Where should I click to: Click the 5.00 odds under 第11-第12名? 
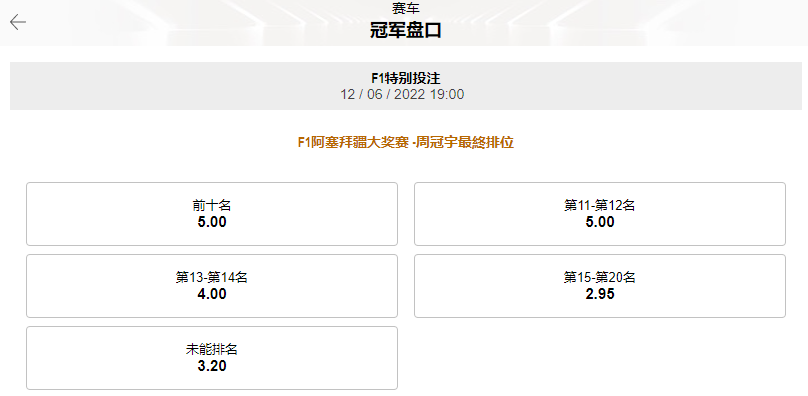tap(600, 222)
